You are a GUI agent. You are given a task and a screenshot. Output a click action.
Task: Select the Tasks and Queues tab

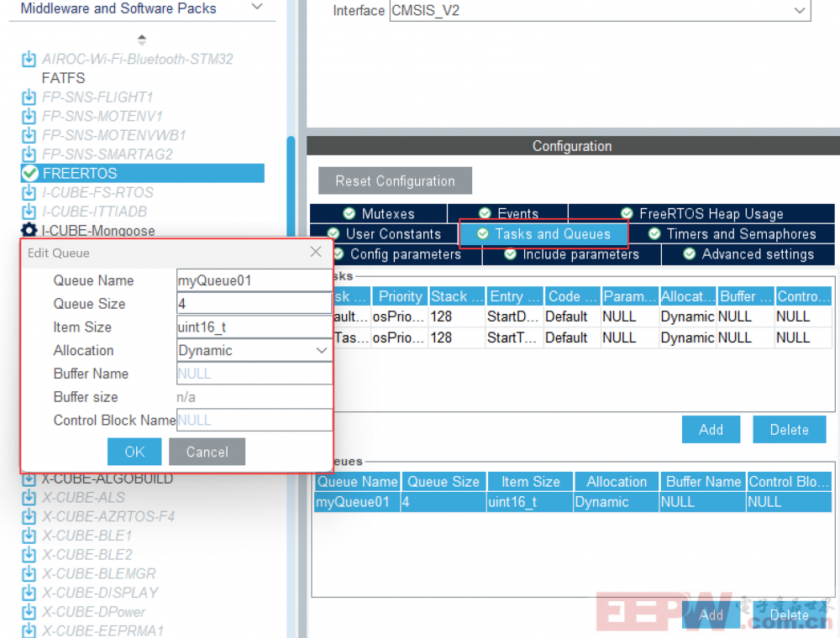click(543, 234)
